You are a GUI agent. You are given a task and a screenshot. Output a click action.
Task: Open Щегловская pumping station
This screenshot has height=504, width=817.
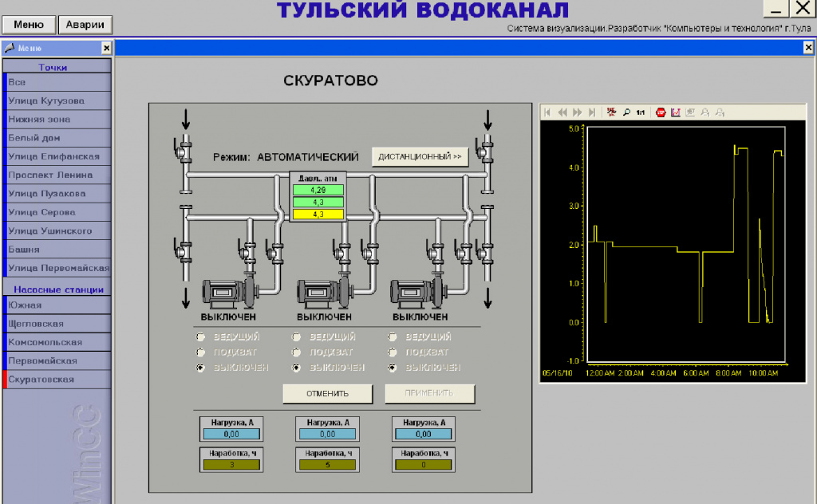click(57, 324)
